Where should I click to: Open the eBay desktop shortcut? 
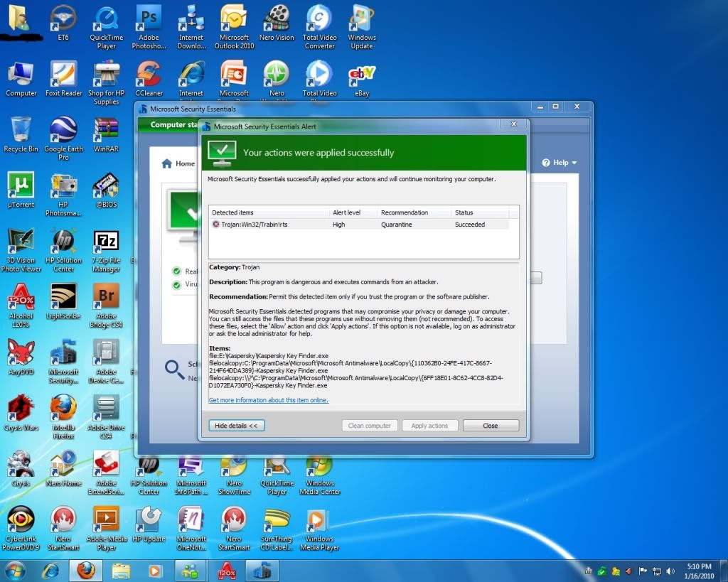362,80
